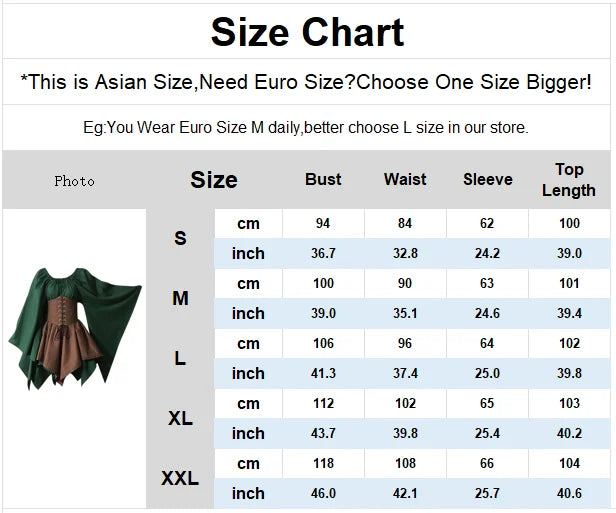Select the "Waist" column header
This screenshot has height=513, width=616.
[405, 180]
